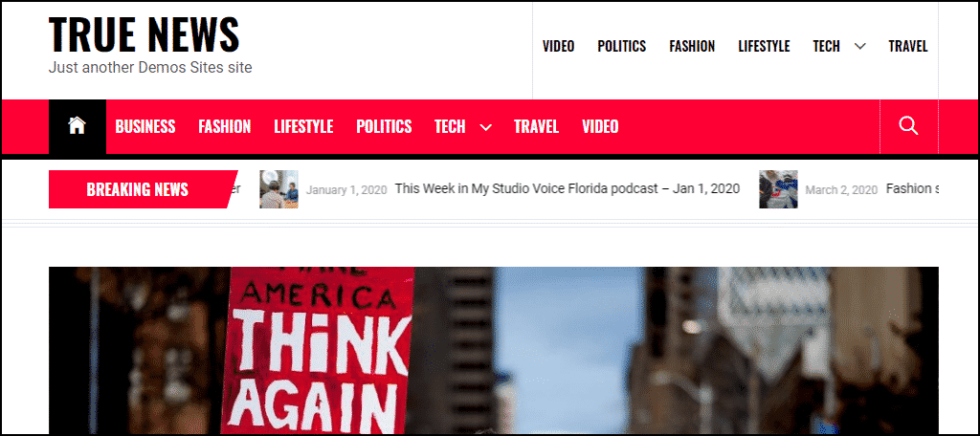980x436 pixels.
Task: Open Video in the red navigation bar
Action: (600, 127)
